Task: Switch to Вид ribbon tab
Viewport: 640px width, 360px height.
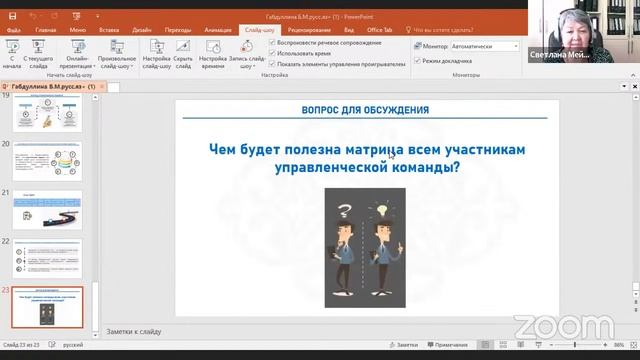Action: click(x=349, y=30)
